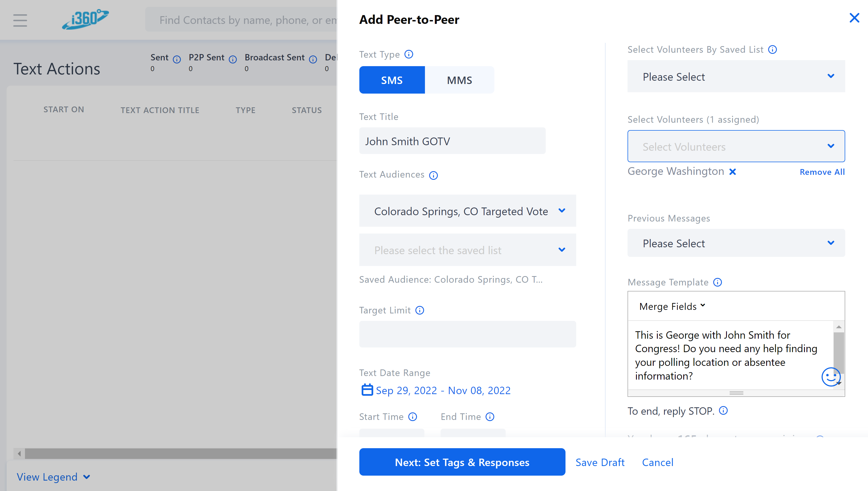Click the Message Template info icon

718,282
